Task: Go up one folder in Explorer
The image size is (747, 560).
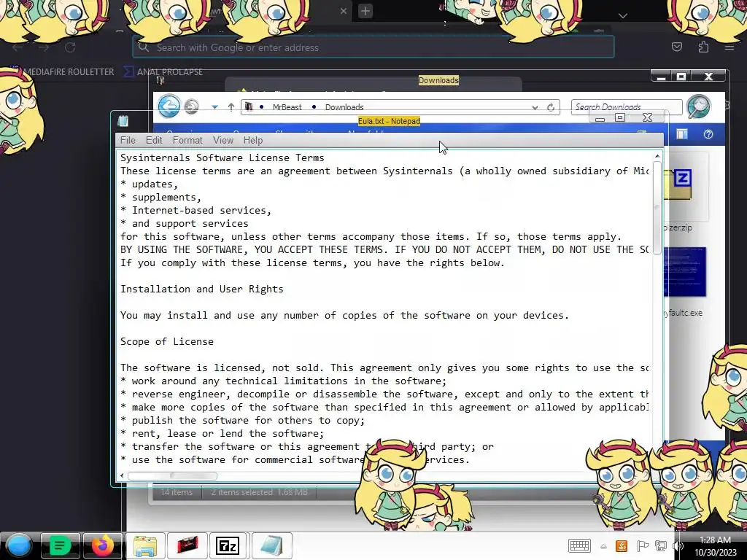Action: (x=231, y=107)
